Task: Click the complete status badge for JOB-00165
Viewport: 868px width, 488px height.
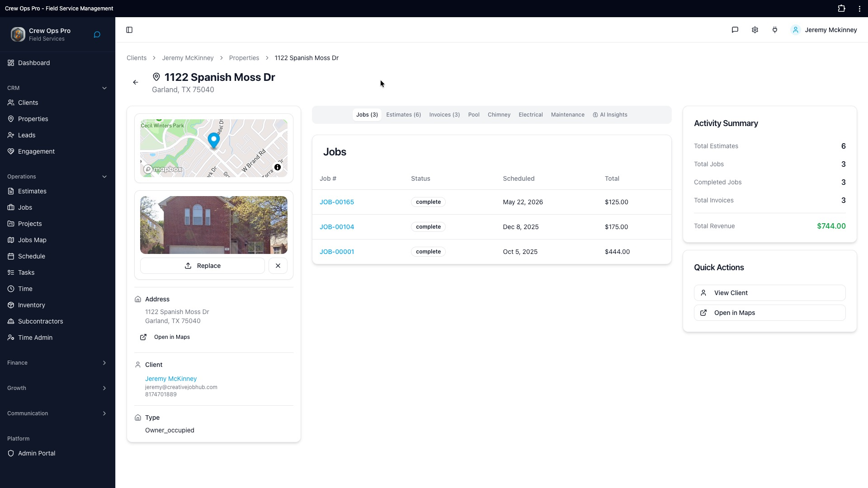Action: (x=428, y=202)
